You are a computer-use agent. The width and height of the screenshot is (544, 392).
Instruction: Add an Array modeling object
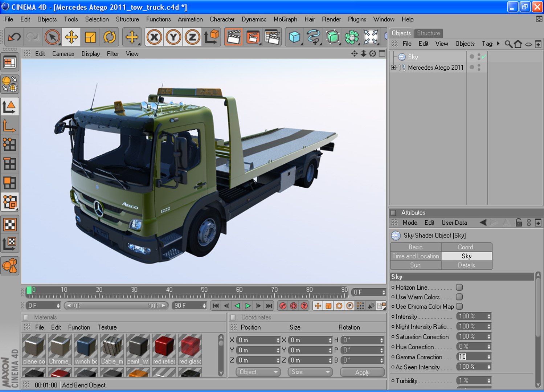tap(351, 37)
